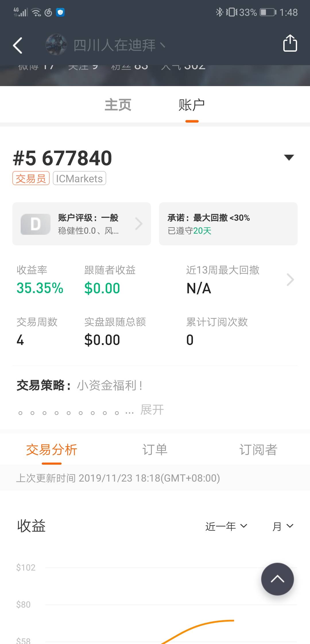This screenshot has width=310, height=644.
Task: Tap the ICMarkets broker tag
Action: 80,179
